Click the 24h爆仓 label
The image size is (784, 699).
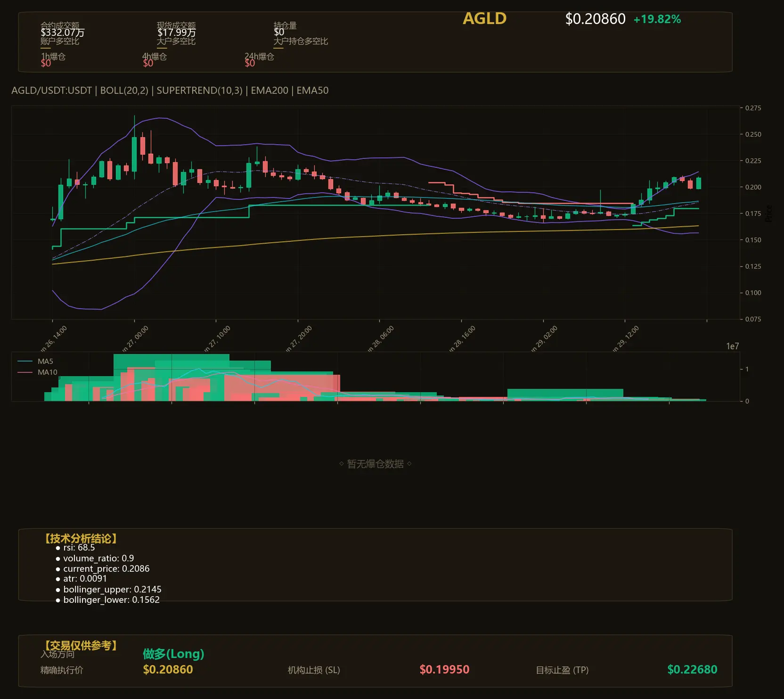(259, 57)
